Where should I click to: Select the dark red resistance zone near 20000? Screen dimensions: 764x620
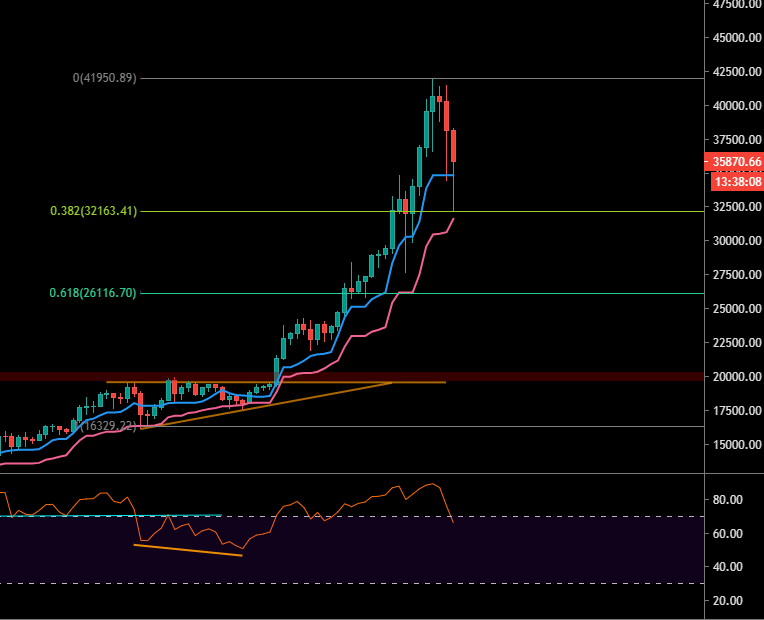tap(352, 376)
